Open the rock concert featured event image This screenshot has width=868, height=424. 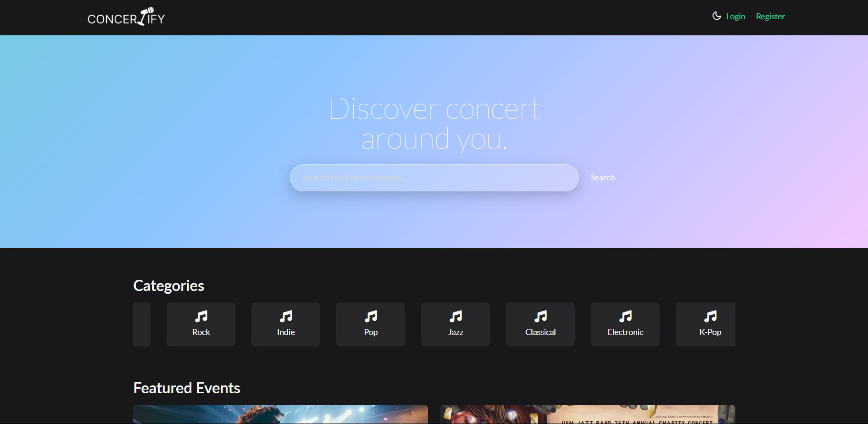[x=280, y=414]
